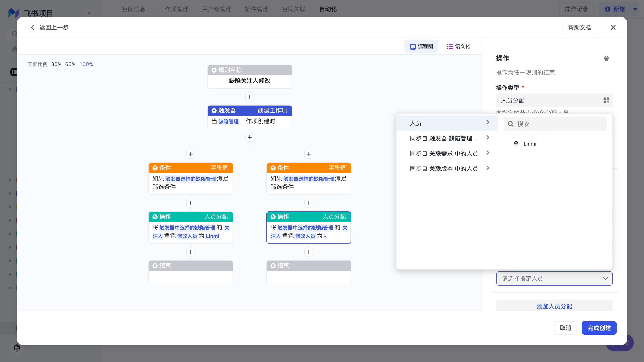644x362 pixels.
Task: Expand the 人员 submenu
Action: pyautogui.click(x=447, y=123)
